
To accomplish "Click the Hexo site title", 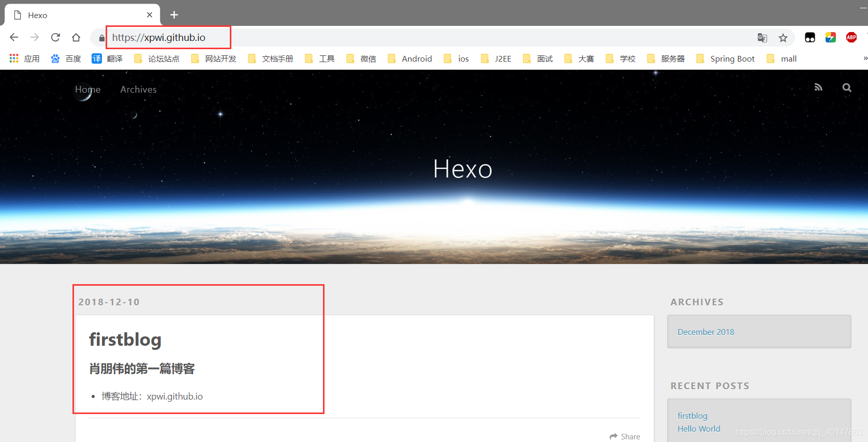I will [x=463, y=169].
